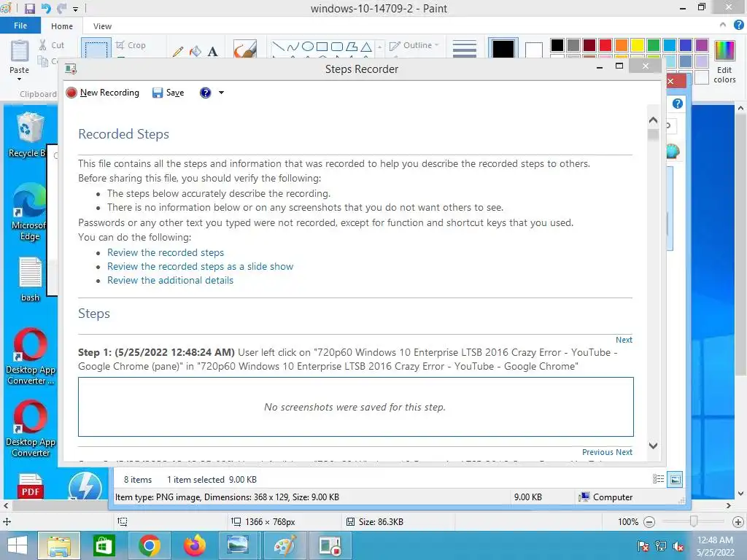
Task: Click Paint's zoom in plus button
Action: [x=738, y=522]
